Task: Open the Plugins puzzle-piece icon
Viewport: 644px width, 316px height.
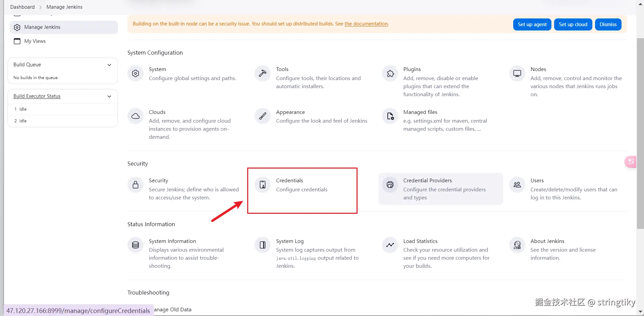Action: coord(390,73)
